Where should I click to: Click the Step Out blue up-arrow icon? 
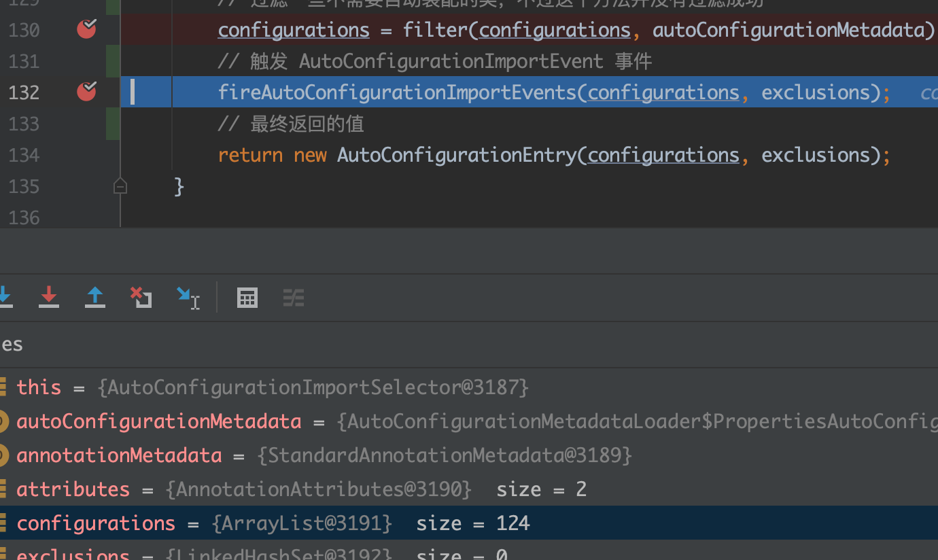pyautogui.click(x=95, y=298)
